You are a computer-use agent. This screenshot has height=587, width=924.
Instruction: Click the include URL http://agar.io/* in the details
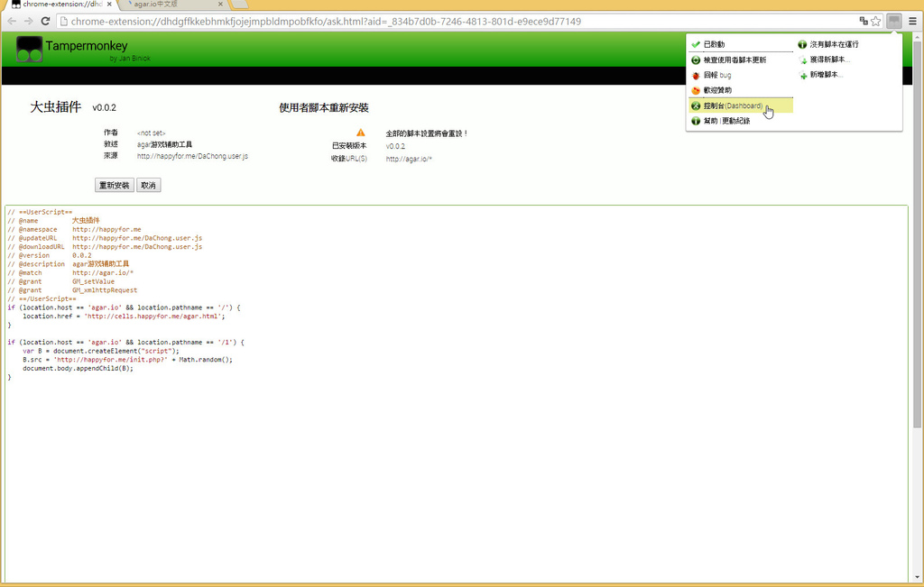(x=409, y=159)
